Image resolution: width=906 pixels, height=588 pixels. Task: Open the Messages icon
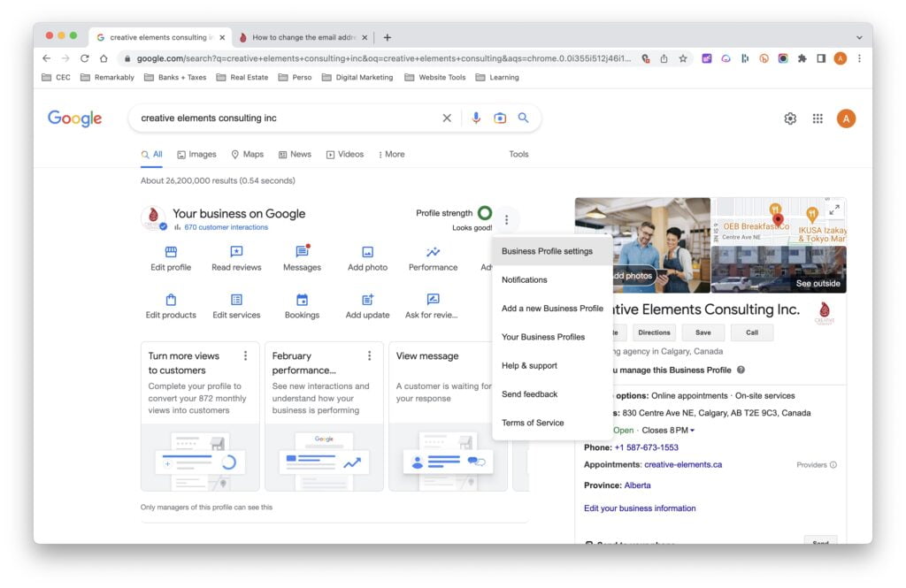[x=302, y=252]
